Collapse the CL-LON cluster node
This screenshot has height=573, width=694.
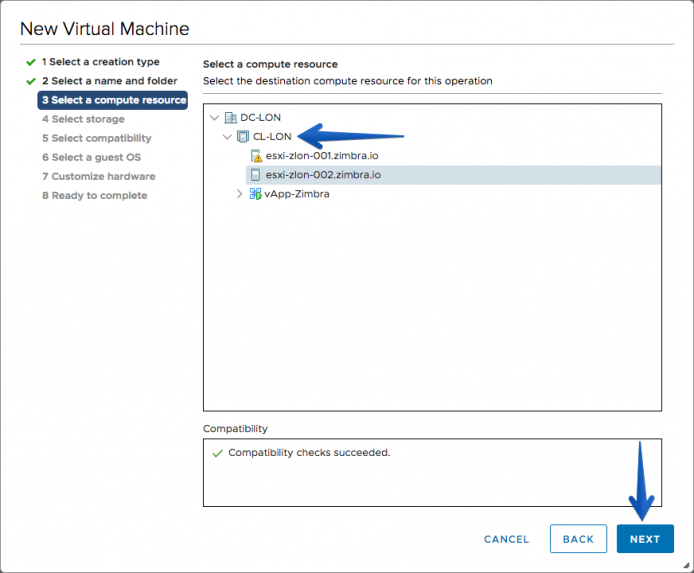[227, 137]
